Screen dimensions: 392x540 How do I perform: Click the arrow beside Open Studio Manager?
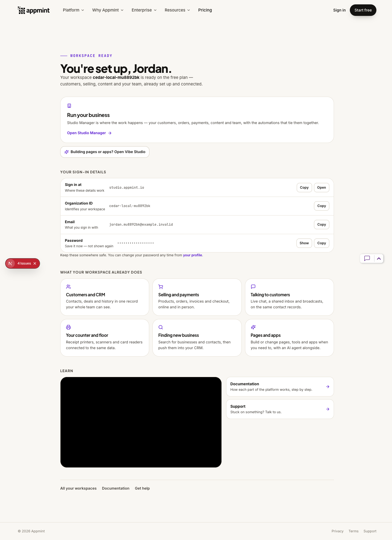[x=110, y=133]
